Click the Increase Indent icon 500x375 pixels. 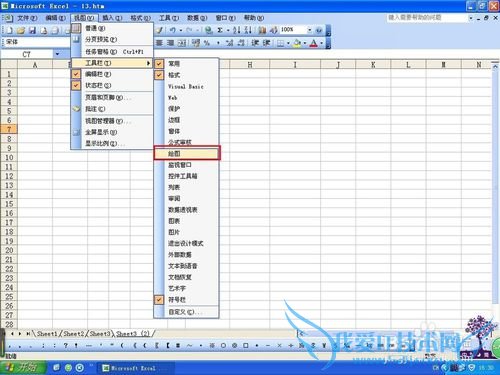pos(266,43)
